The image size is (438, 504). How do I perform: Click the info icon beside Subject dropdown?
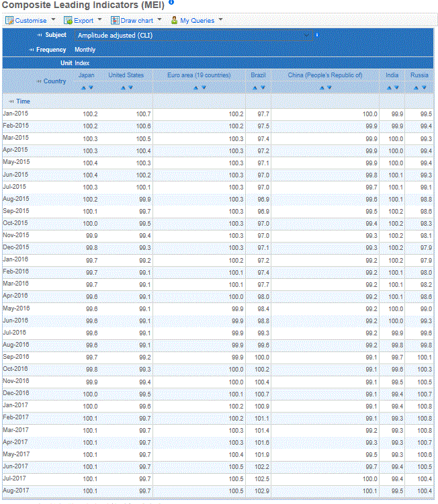[x=317, y=35]
